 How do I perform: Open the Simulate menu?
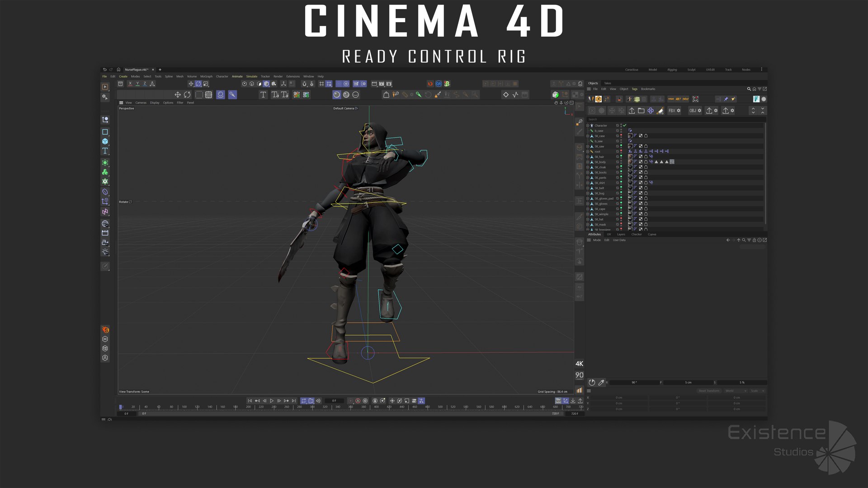pyautogui.click(x=252, y=76)
